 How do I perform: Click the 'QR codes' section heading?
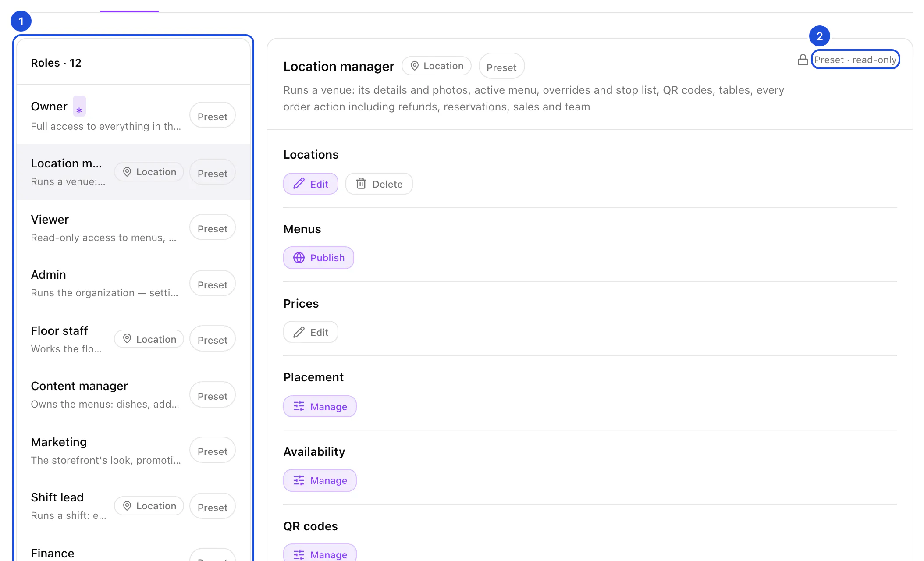tap(310, 526)
